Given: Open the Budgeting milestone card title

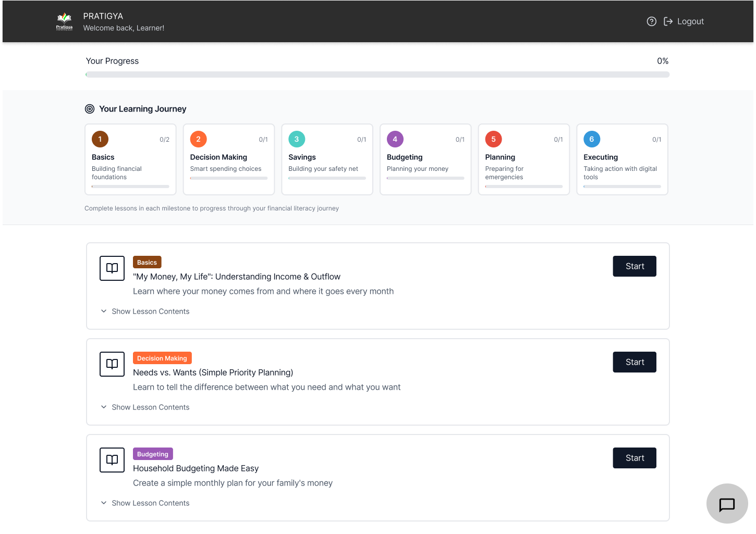Looking at the screenshot, I should pyautogui.click(x=405, y=157).
